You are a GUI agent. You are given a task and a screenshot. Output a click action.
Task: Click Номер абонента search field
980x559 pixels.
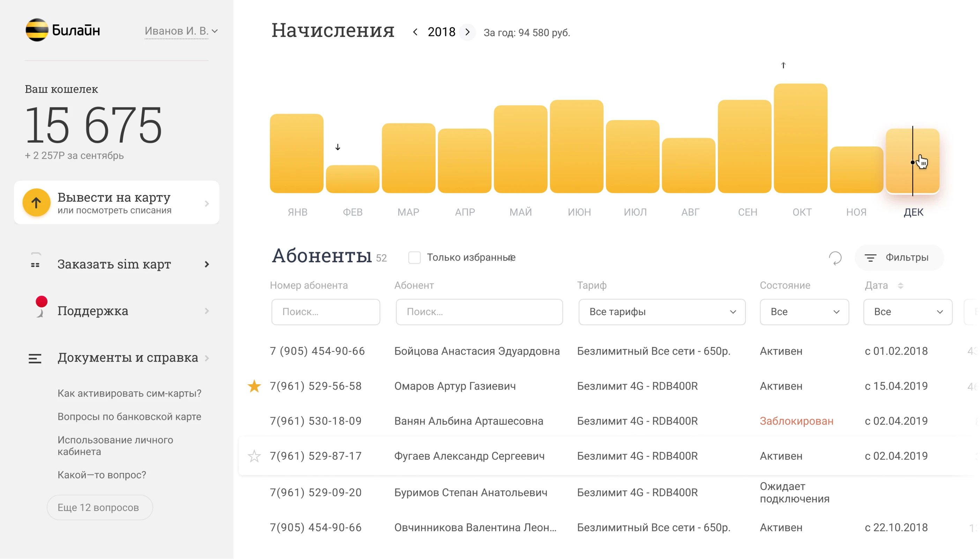326,312
